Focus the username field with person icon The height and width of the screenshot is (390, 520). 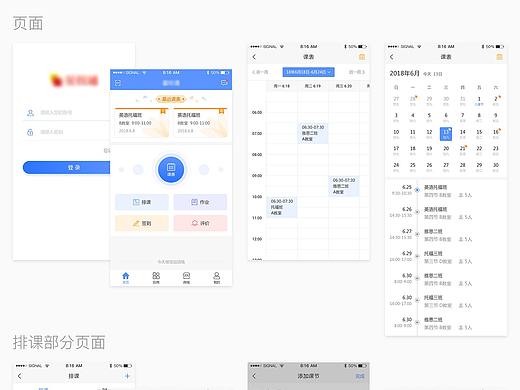67,113
